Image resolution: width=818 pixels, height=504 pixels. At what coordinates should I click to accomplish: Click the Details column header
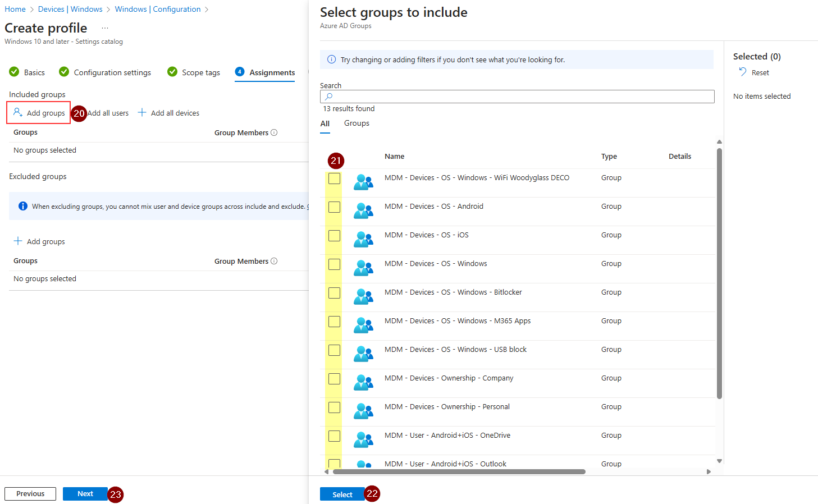click(680, 157)
